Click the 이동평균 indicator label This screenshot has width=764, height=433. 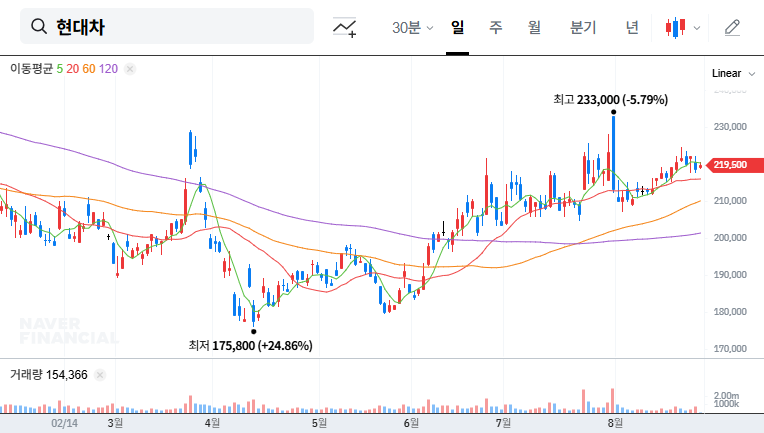[x=31, y=69]
